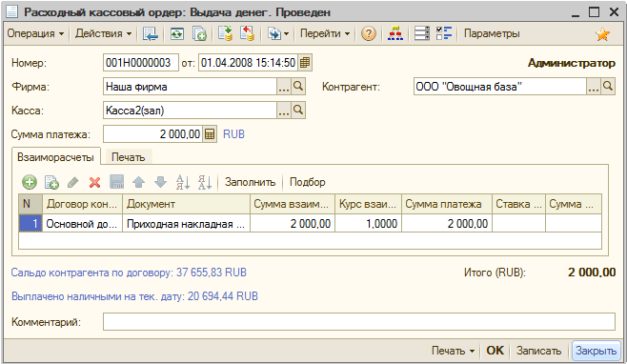Click the document structure hierarchy icon

pyautogui.click(x=395, y=33)
